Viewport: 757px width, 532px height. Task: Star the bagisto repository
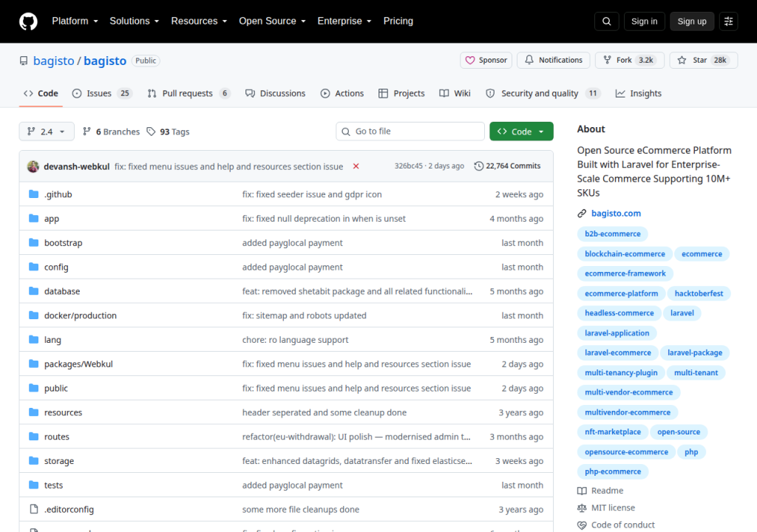(704, 61)
